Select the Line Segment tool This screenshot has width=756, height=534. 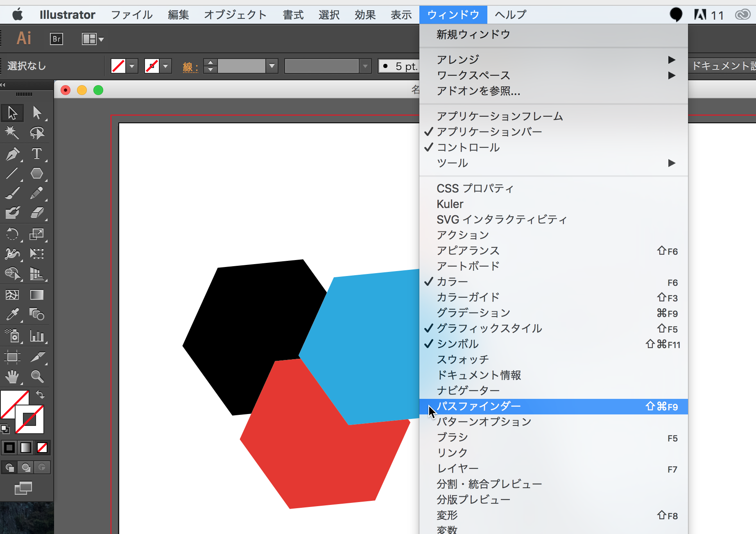pos(12,174)
